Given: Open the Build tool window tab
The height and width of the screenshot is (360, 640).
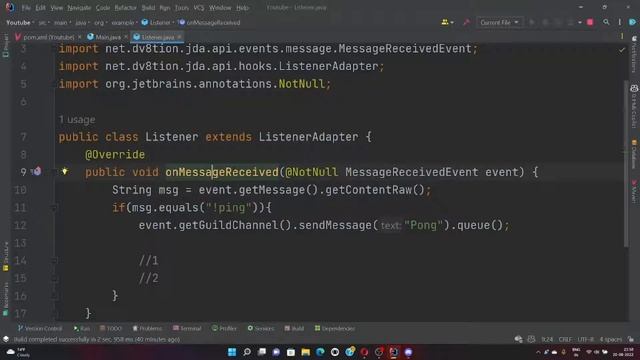Looking at the screenshot, I should point(294,329).
